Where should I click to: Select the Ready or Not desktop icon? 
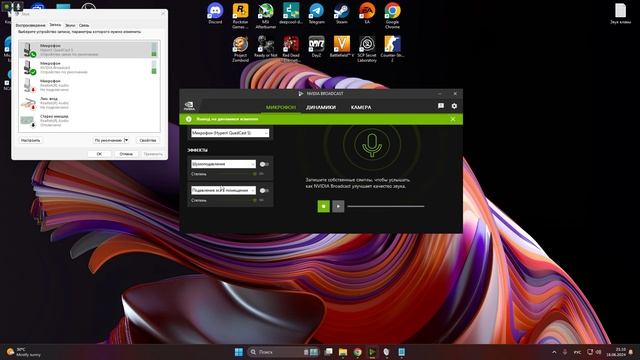(x=266, y=47)
